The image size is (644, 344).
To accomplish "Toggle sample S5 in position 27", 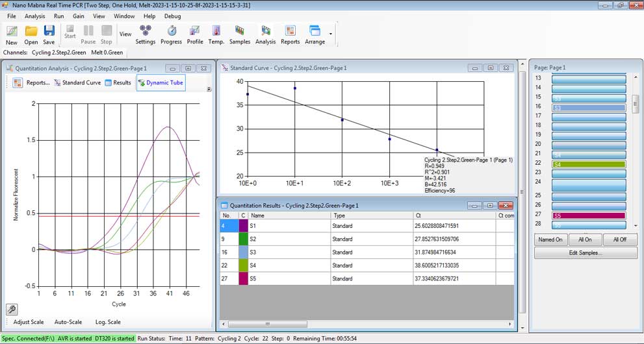I will pyautogui.click(x=589, y=215).
